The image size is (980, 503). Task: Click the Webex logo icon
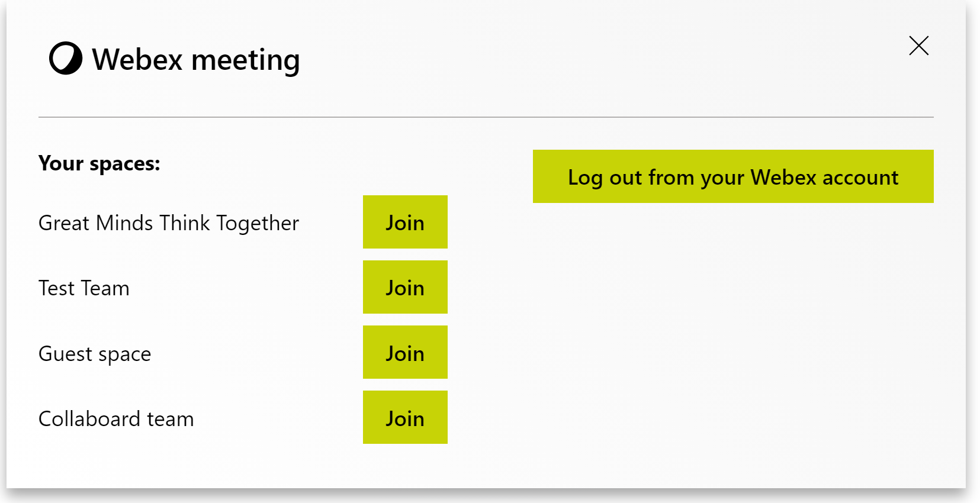click(65, 59)
